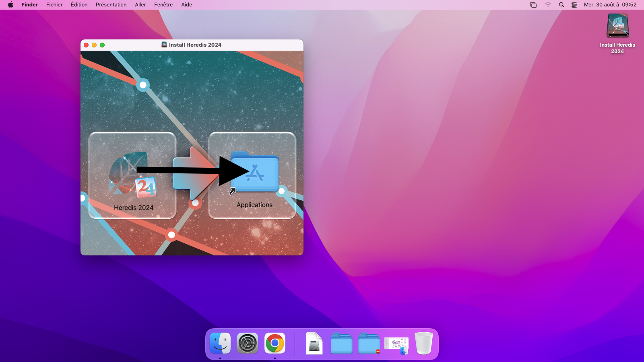Open the Trash in the Dock

(423, 343)
